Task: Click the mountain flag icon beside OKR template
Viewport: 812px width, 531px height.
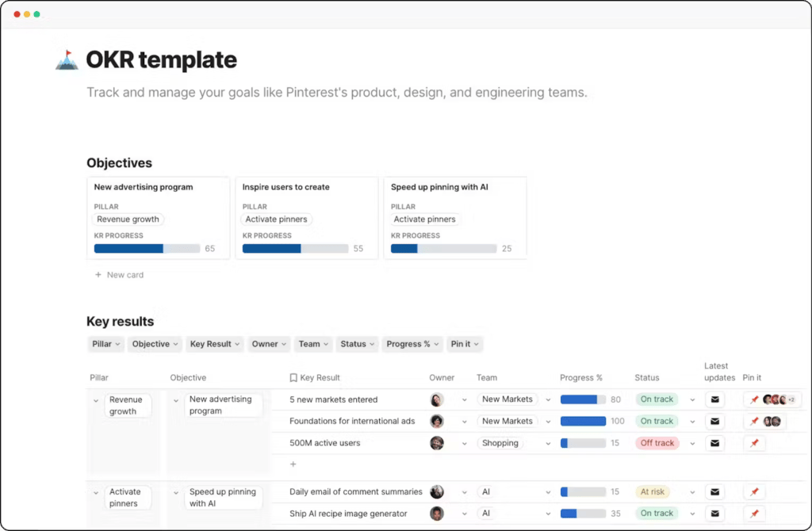Action: click(67, 60)
